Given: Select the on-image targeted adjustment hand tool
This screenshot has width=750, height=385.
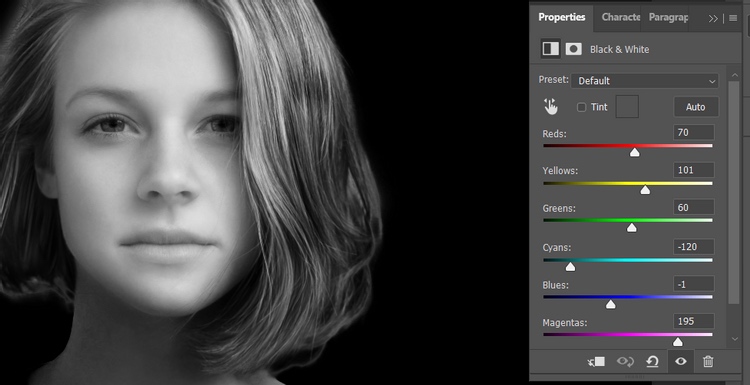Looking at the screenshot, I should [551, 107].
